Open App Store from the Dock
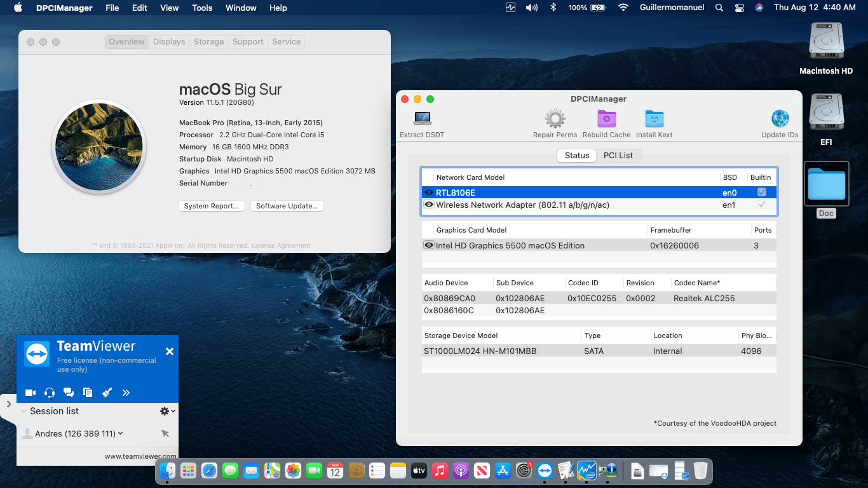868x488 pixels. (x=503, y=470)
